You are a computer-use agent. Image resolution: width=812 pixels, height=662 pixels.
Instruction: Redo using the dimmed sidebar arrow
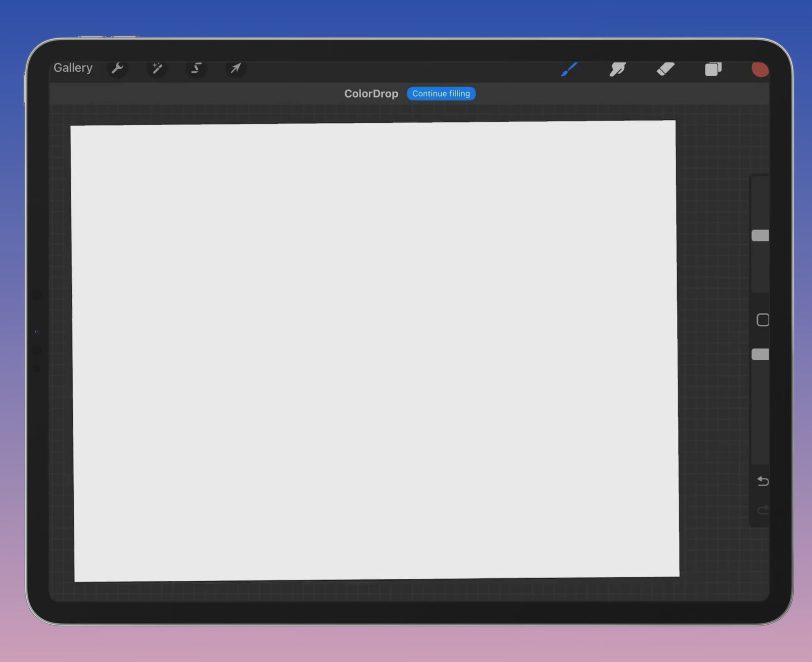pos(762,510)
